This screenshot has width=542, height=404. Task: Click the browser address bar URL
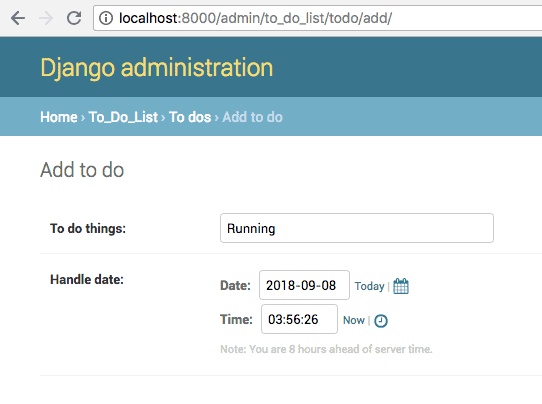[255, 18]
